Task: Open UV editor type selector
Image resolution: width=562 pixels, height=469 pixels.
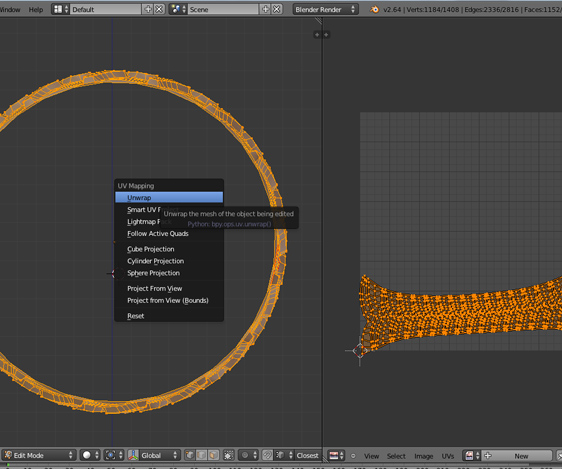Action: click(337, 455)
